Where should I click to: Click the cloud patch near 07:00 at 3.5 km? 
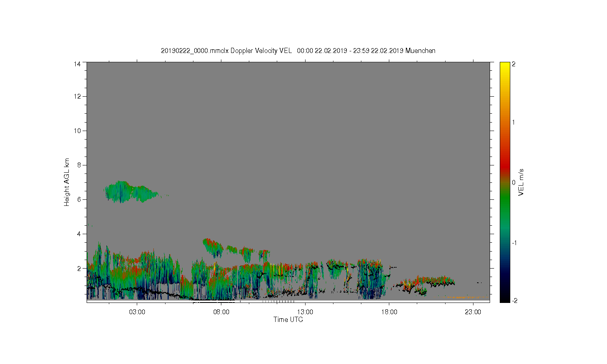(212, 247)
